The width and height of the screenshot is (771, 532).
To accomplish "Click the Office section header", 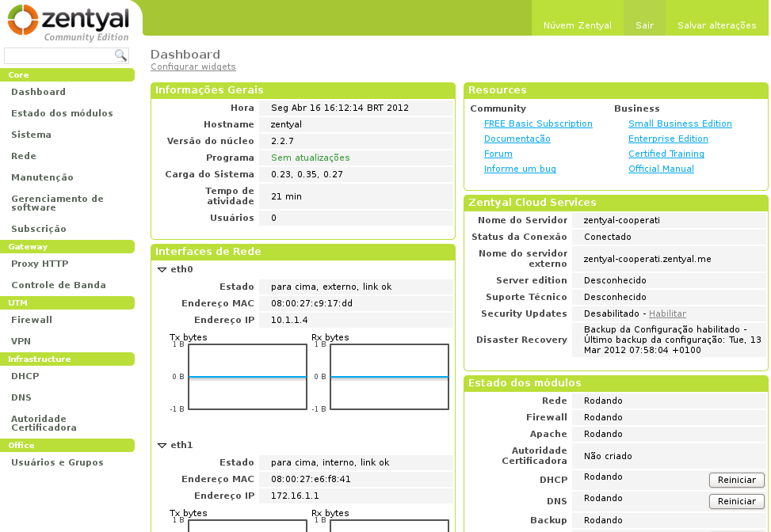I will pyautogui.click(x=67, y=445).
